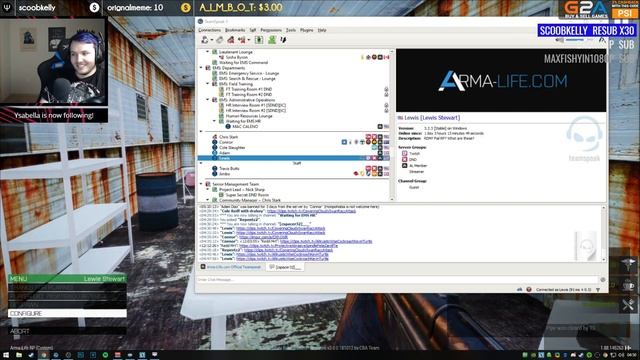This screenshot has height=360, width=640.
Task: Switch to the Arma-Life.com Official Teamspeak chat tab
Action: pyautogui.click(x=231, y=267)
